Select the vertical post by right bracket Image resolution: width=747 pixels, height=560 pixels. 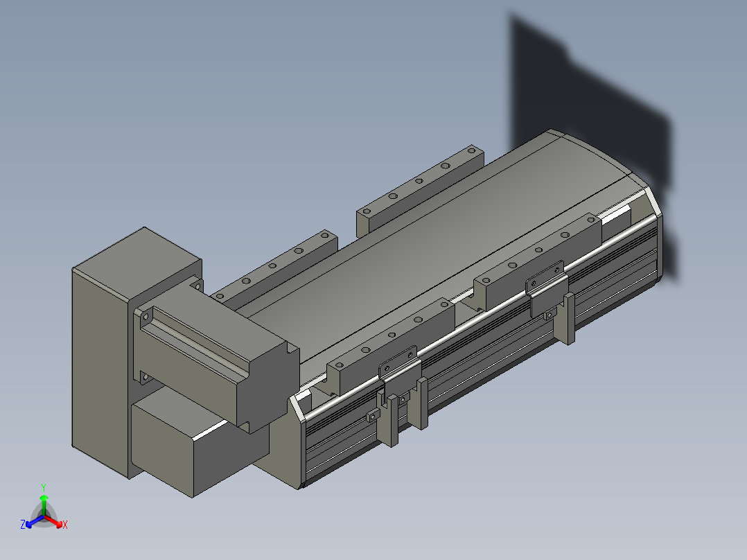pos(569,318)
